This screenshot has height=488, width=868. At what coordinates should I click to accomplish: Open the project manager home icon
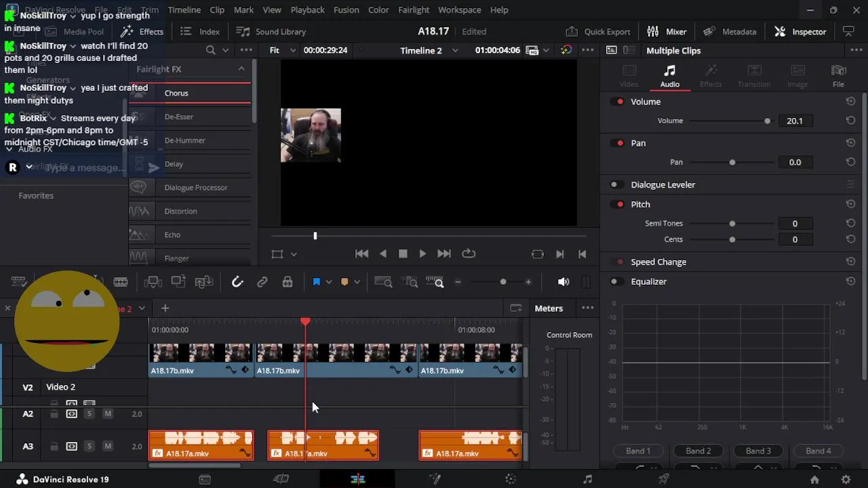tap(814, 479)
